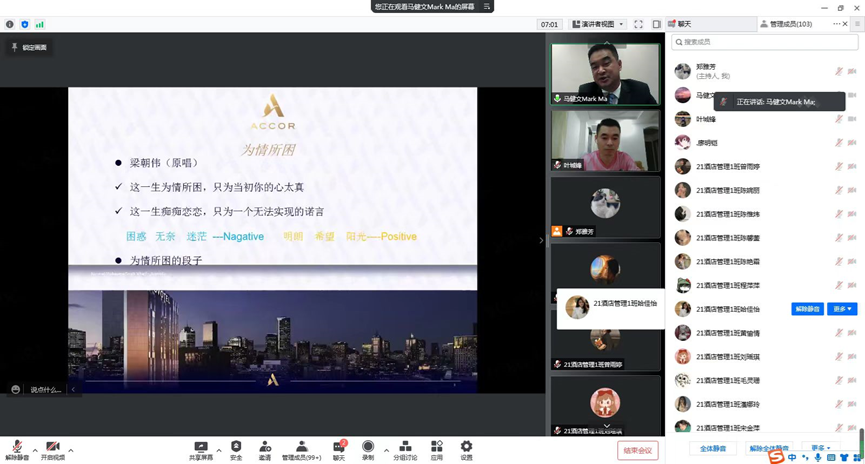Click the 解除静音 microphone icon in bottom toolbar
This screenshot has height=464, width=865.
17,446
